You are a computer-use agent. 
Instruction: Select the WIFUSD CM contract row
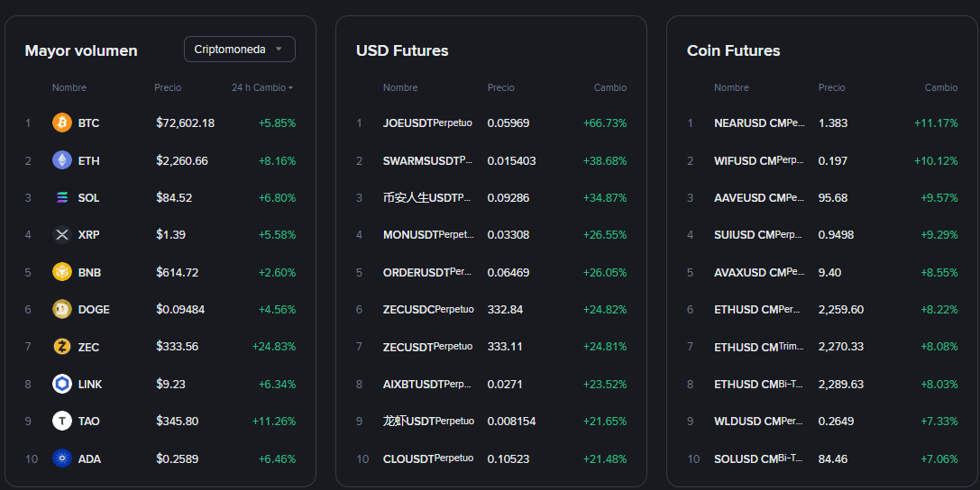[759, 160]
